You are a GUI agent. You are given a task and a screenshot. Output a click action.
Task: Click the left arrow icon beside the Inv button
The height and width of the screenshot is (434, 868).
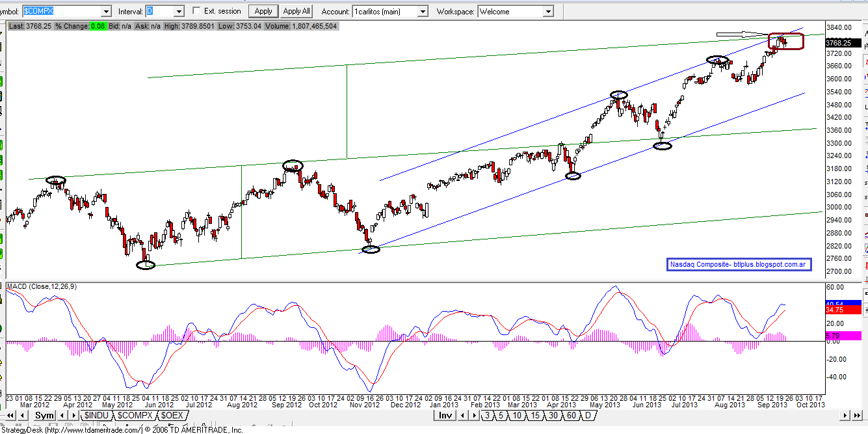pos(462,415)
